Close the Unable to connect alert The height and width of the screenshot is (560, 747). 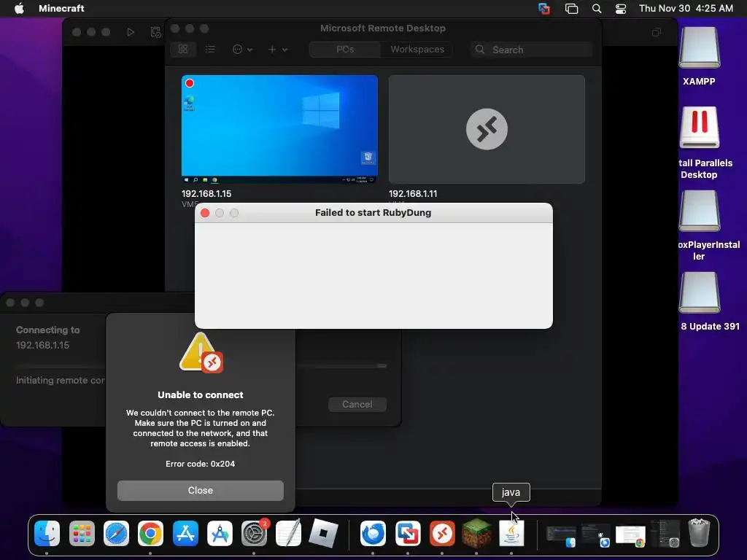pos(200,491)
